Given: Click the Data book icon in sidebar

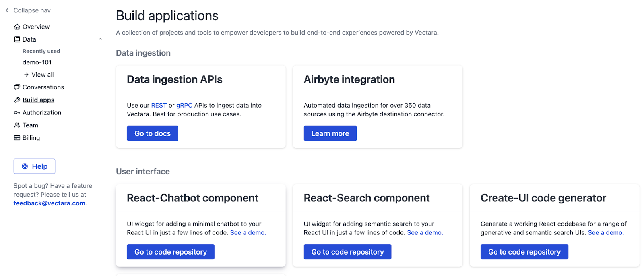Looking at the screenshot, I should [17, 39].
